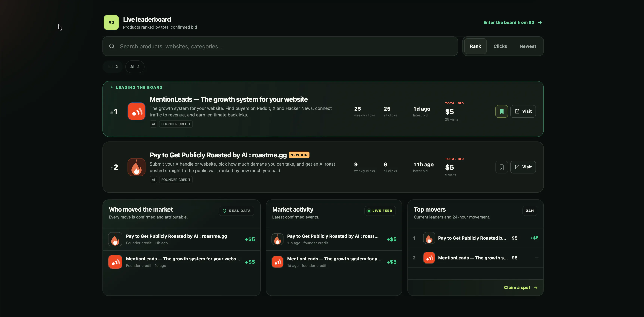Visit the roastme.gg website

tap(523, 167)
